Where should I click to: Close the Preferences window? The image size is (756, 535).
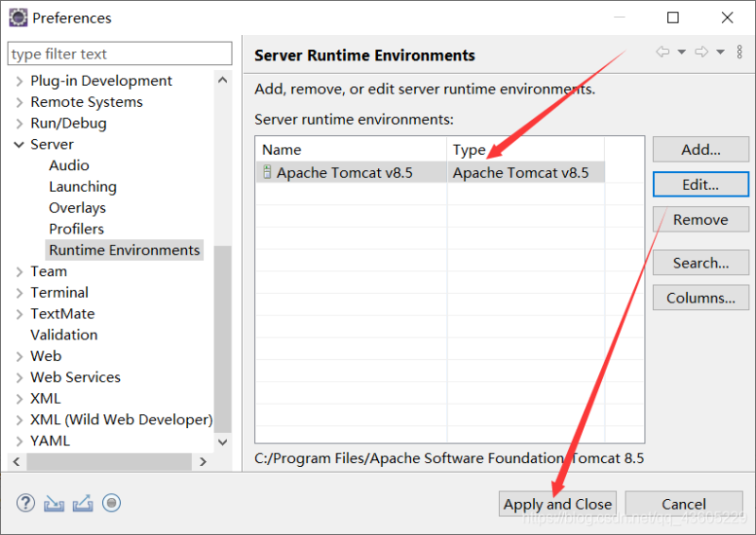coord(727,17)
